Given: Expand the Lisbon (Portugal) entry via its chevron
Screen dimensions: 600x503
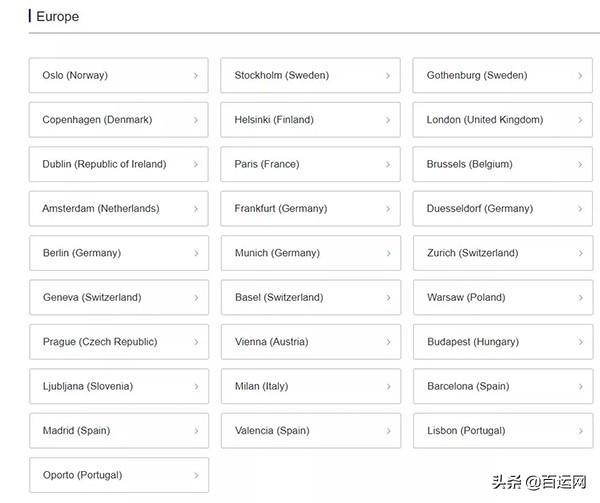Looking at the screenshot, I should 580,431.
